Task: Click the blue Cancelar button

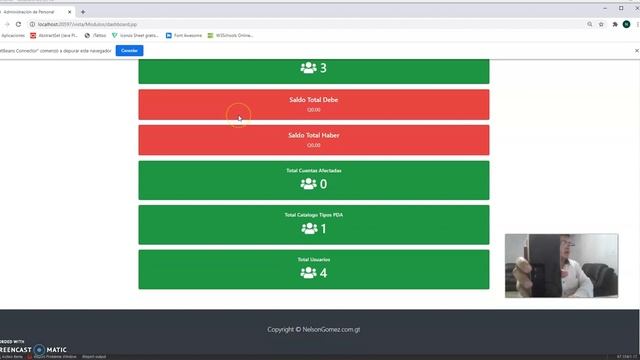Action: click(x=129, y=51)
